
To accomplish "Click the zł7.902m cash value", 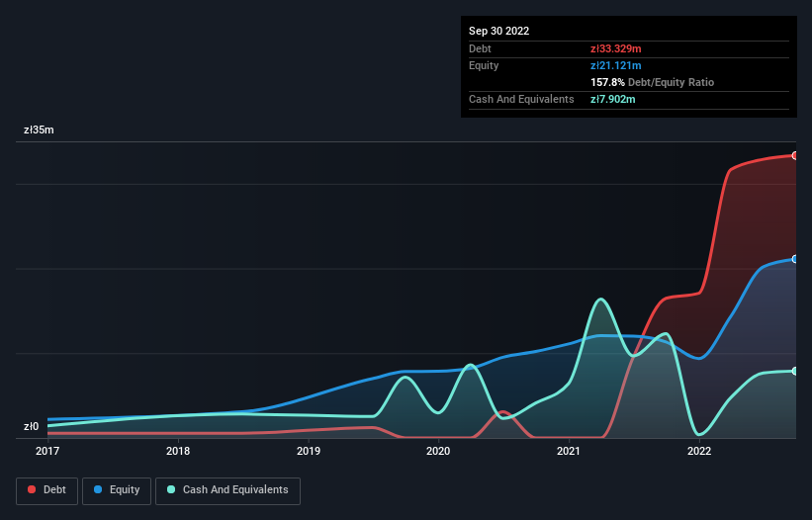I will point(612,99).
